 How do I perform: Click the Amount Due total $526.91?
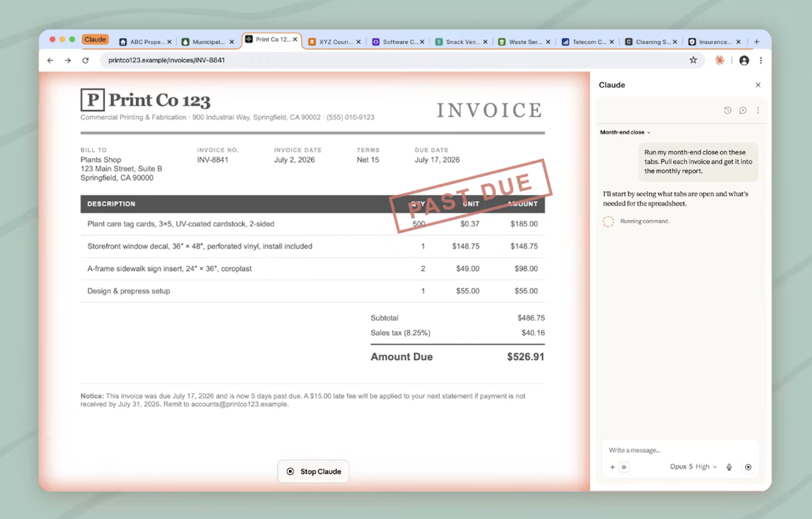[x=526, y=357]
